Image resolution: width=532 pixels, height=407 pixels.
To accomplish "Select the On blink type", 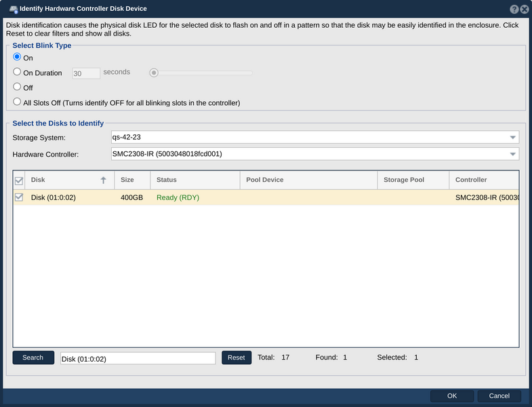I will tap(17, 57).
